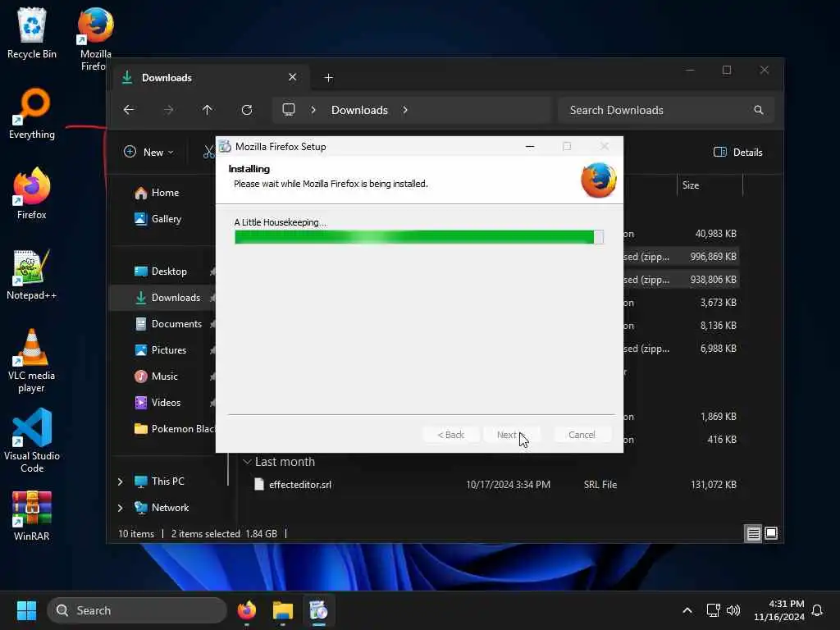Image resolution: width=840 pixels, height=630 pixels.
Task: Go up one folder level
Action: point(208,110)
